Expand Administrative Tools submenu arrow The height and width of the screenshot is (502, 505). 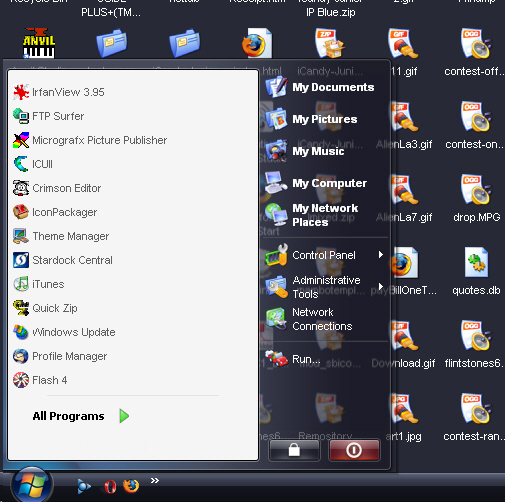381,287
